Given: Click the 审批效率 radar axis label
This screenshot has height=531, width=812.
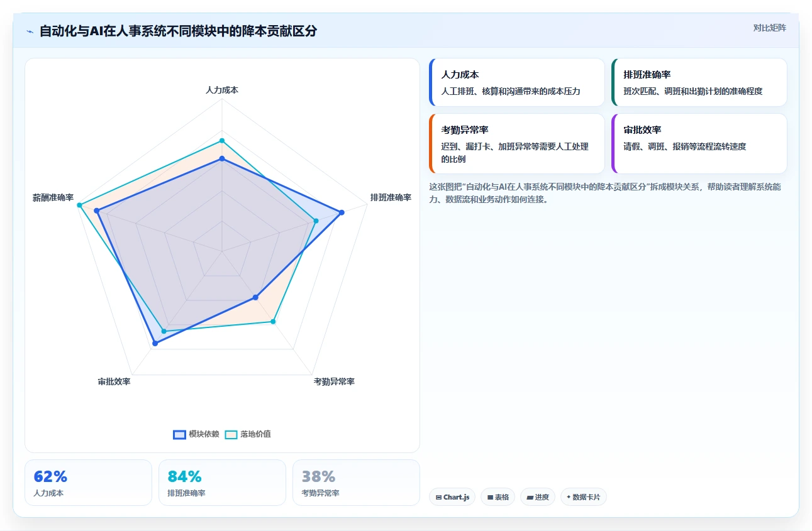Looking at the screenshot, I should [x=114, y=381].
